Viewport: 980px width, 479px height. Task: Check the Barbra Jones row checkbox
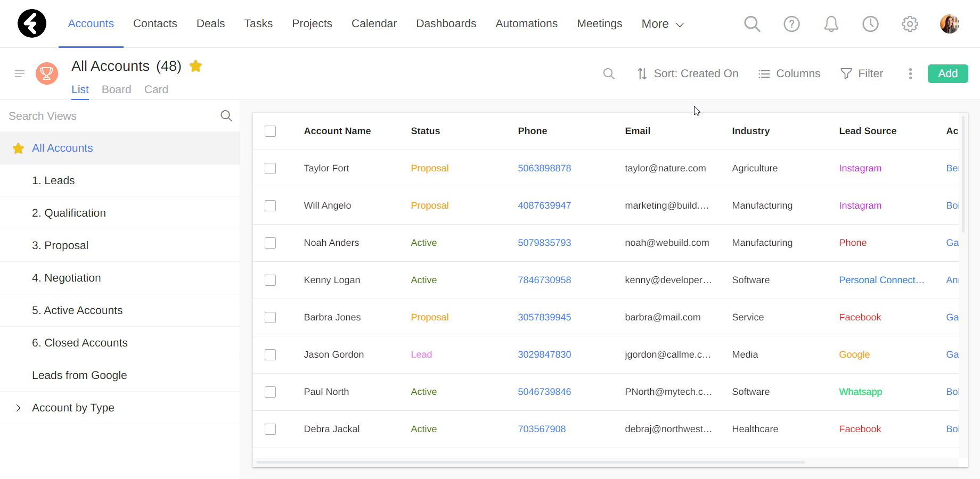tap(271, 317)
